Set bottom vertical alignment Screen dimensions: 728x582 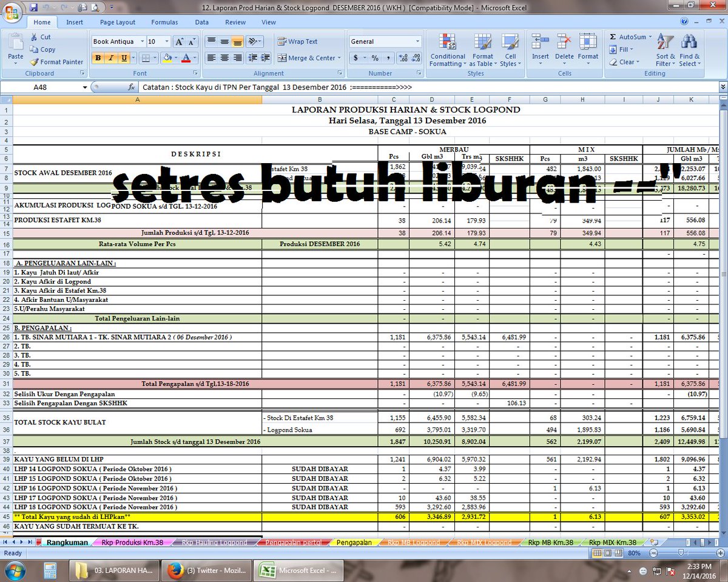coord(238,42)
